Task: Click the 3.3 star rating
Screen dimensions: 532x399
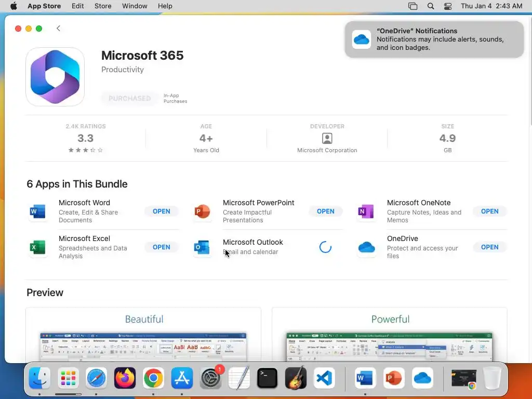Action: (x=86, y=139)
